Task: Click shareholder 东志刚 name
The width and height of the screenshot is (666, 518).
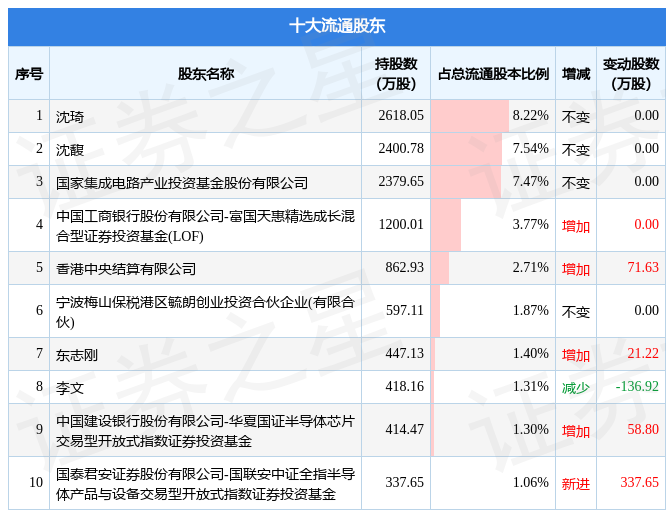Action: point(77,355)
